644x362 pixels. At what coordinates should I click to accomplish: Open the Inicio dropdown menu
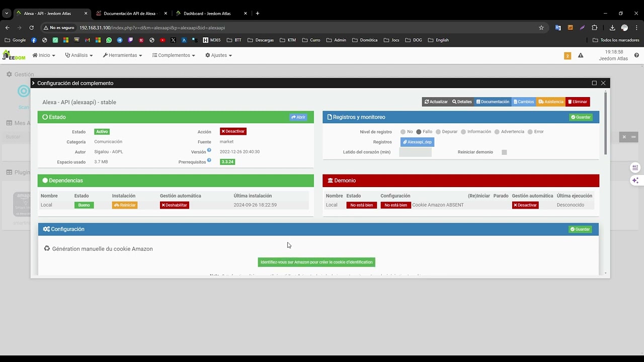pos(44,55)
